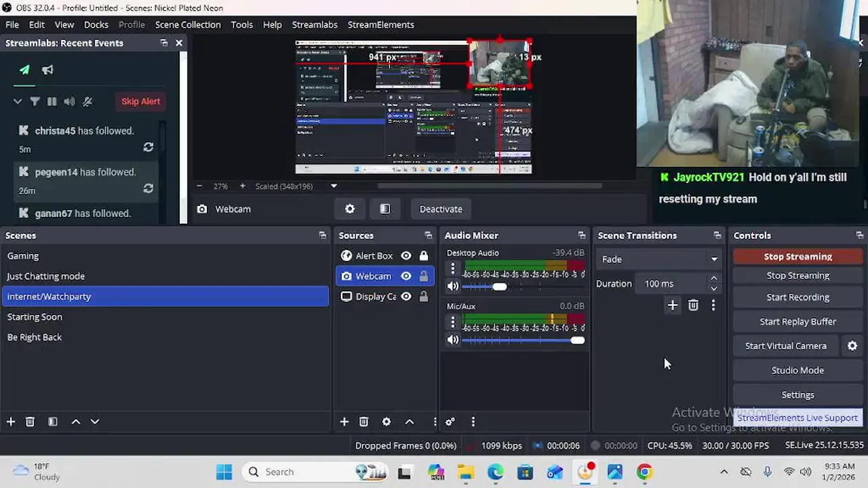Screen dimensions: 868x488
Task: Pause the Streamlabs alert queue
Action: click(52, 102)
